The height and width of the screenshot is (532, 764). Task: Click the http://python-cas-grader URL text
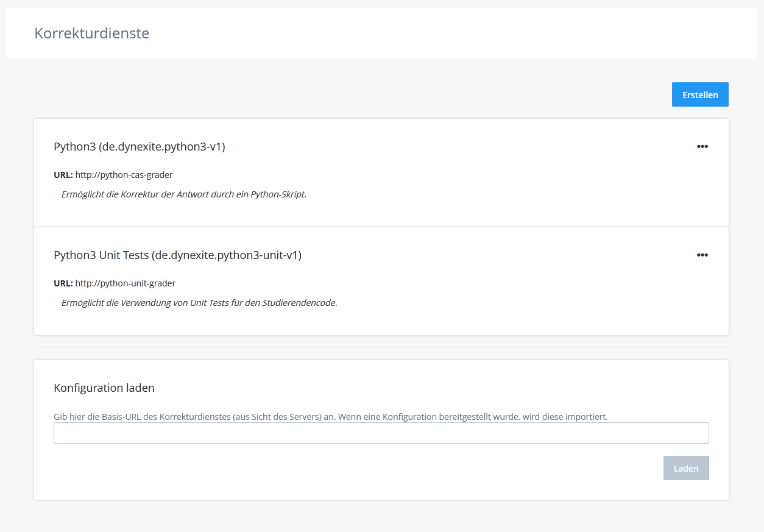124,175
